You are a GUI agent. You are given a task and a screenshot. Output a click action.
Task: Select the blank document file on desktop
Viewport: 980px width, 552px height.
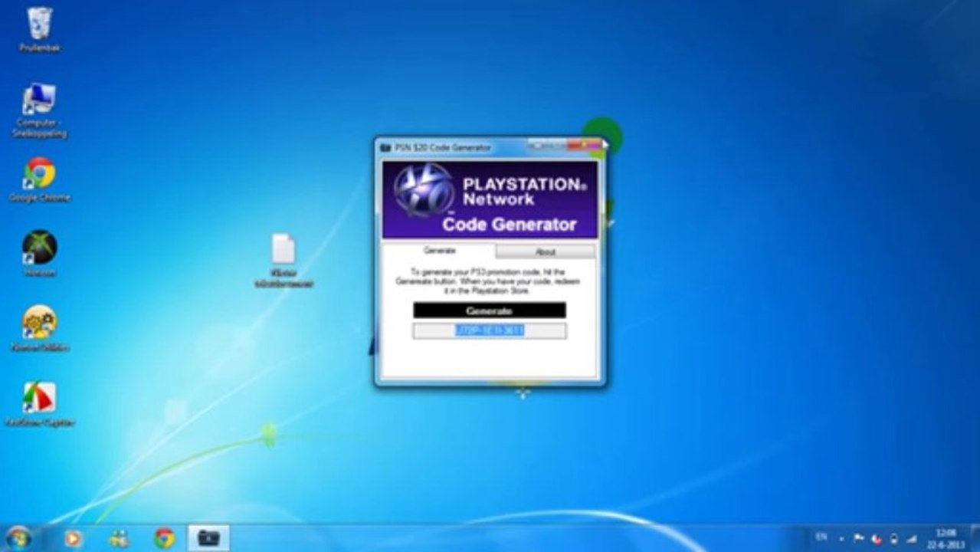[284, 261]
